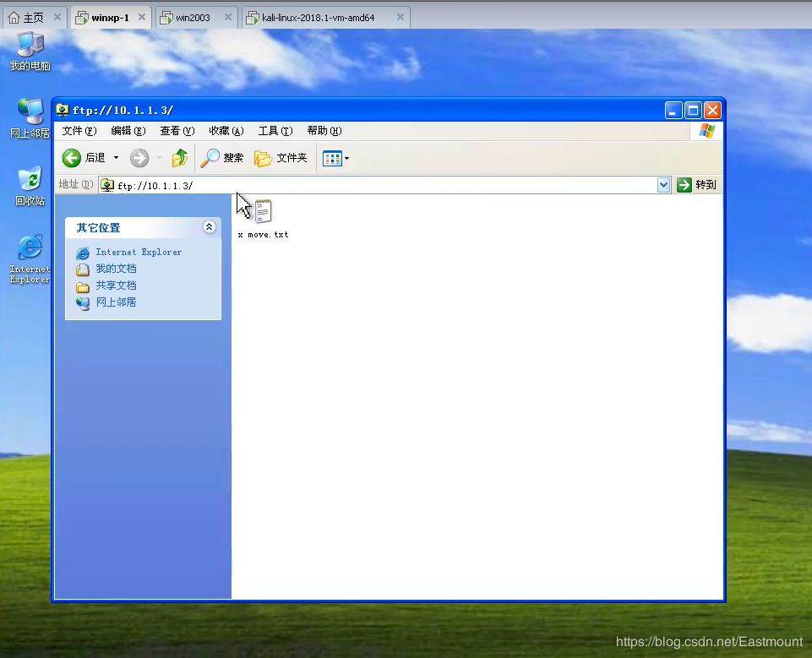Click the 其它位置 panel header text
Viewport: 812px width, 658px height.
pyautogui.click(x=98, y=228)
